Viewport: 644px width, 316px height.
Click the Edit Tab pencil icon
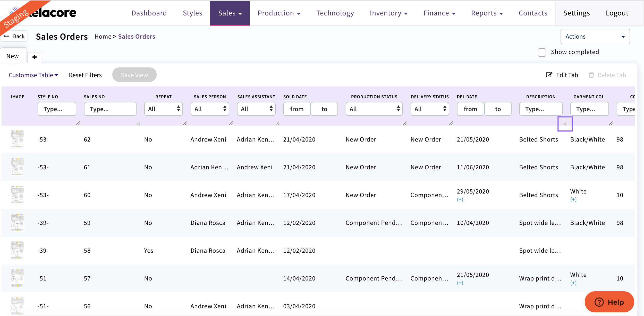549,75
